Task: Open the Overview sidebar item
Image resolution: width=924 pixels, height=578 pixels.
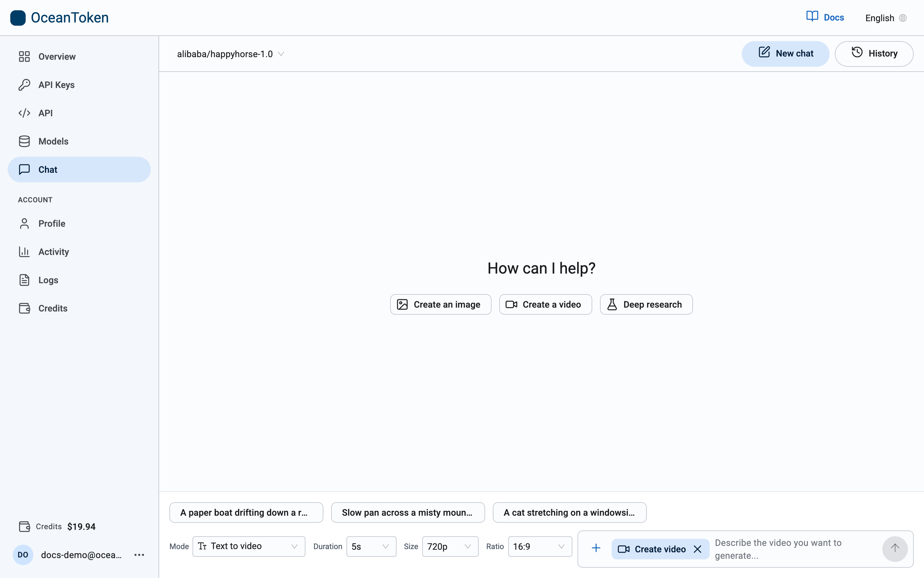Action: click(79, 57)
